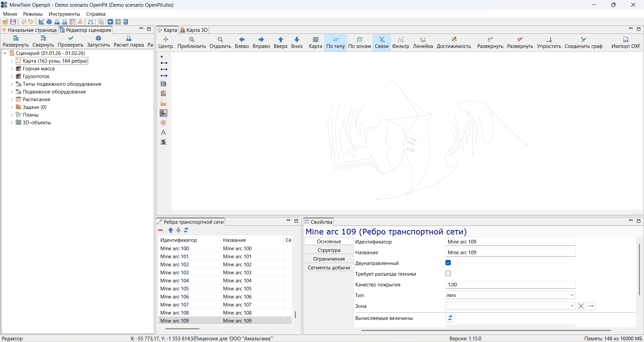Switch to the 'Карта 3D' tab
The width and height of the screenshot is (644, 342).
pos(194,30)
